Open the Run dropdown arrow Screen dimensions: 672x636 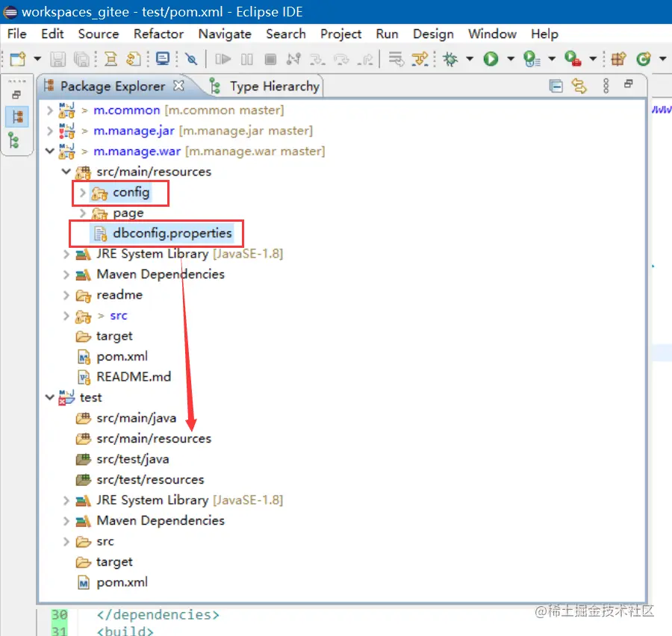tap(511, 59)
